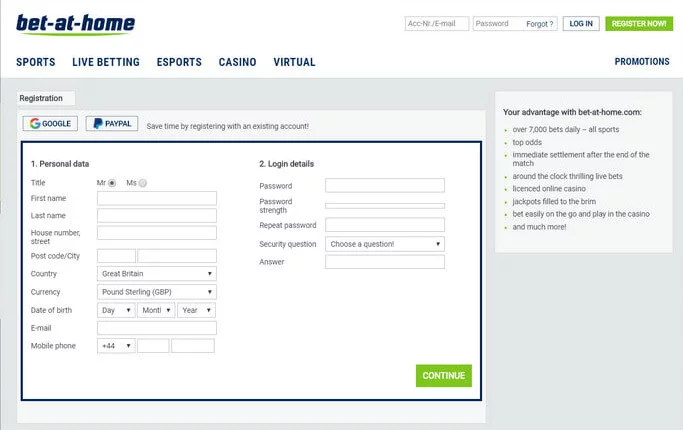683x430 pixels.
Task: Click 'around the clock thrilling live bets'
Action: [567, 176]
